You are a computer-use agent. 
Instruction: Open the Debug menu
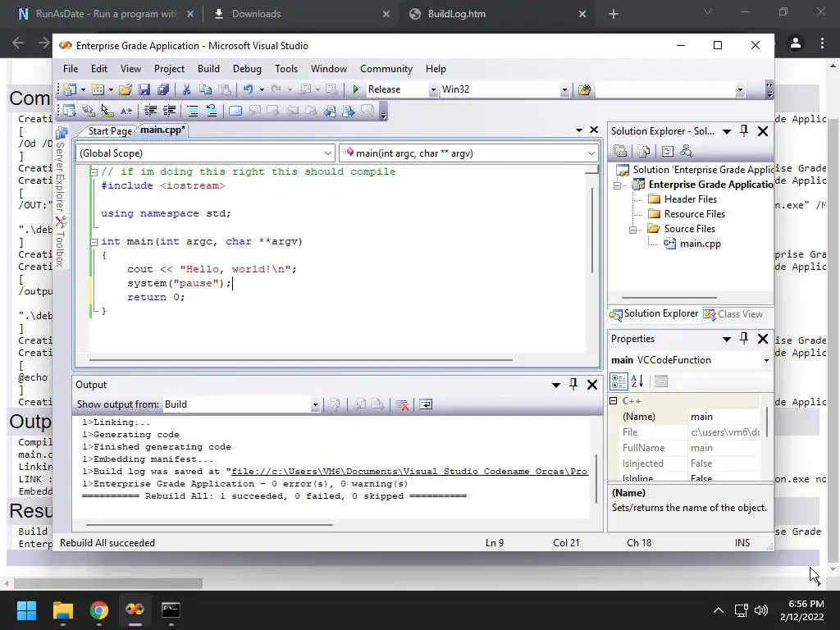pos(247,69)
